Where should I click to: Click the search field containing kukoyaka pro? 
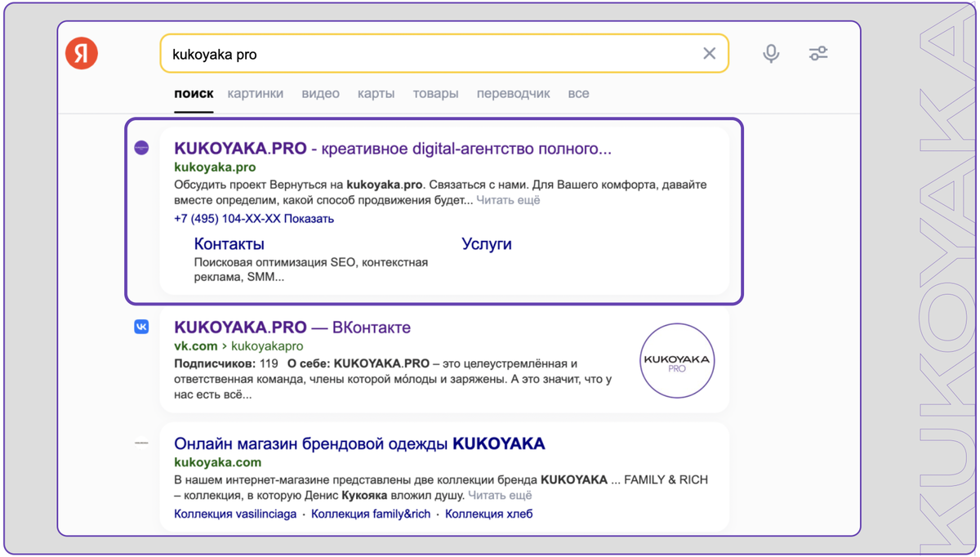444,54
